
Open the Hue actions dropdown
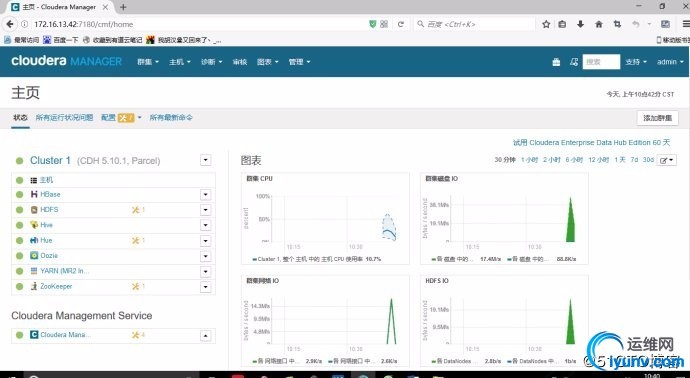point(206,241)
